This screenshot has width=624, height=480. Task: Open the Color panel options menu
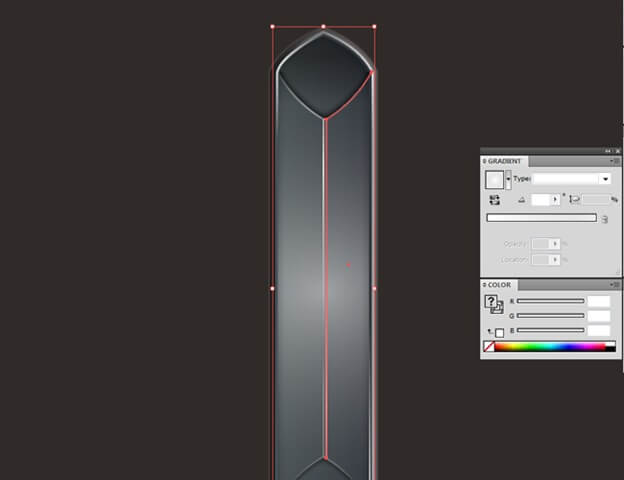[615, 285]
